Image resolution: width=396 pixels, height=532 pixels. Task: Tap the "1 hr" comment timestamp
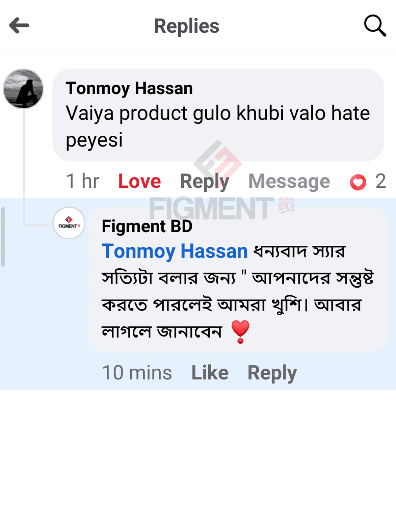83,181
